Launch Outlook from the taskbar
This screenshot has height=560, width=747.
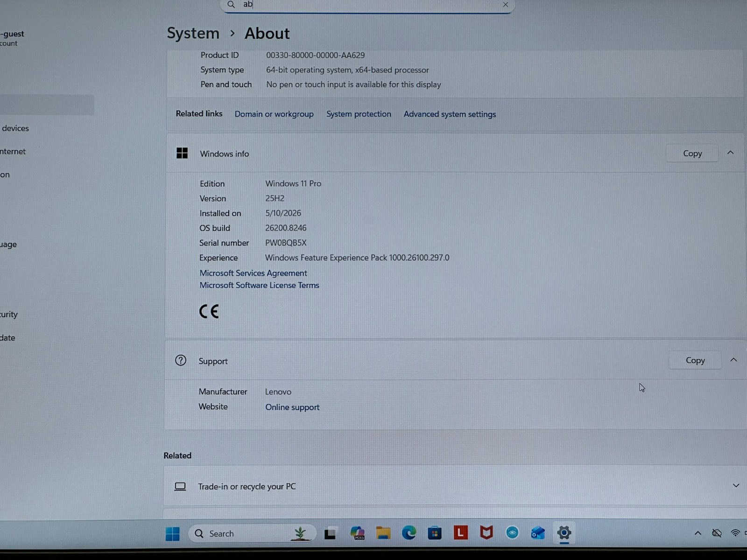(x=538, y=532)
